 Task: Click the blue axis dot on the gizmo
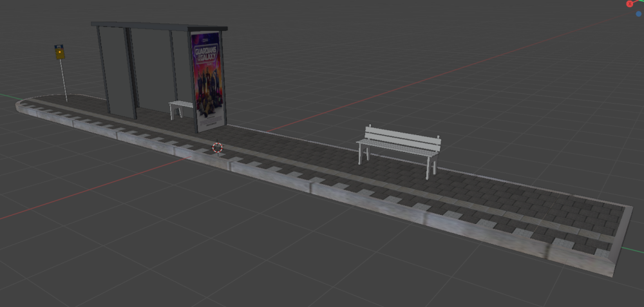[x=638, y=14]
